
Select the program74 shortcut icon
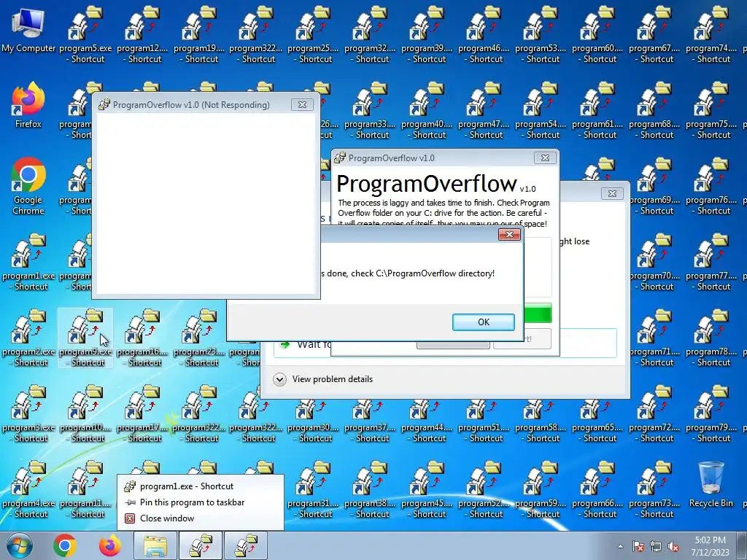point(711,34)
